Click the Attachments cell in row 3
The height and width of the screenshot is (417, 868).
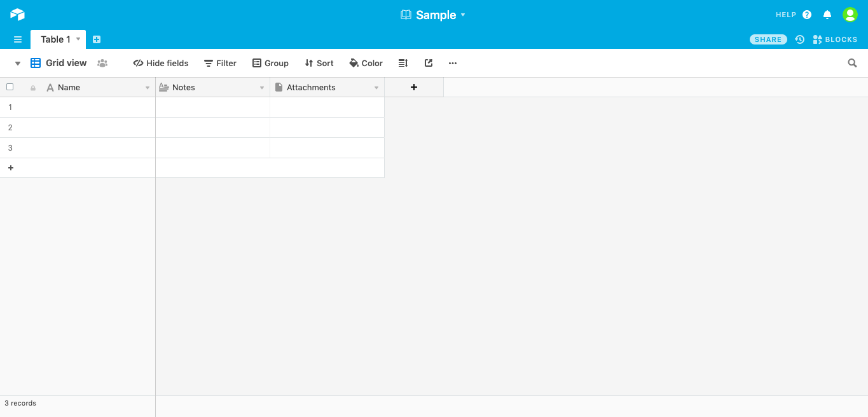point(327,148)
